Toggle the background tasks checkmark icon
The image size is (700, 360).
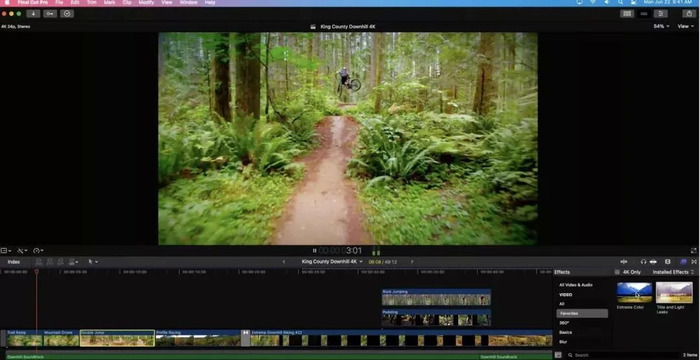pyautogui.click(x=67, y=13)
